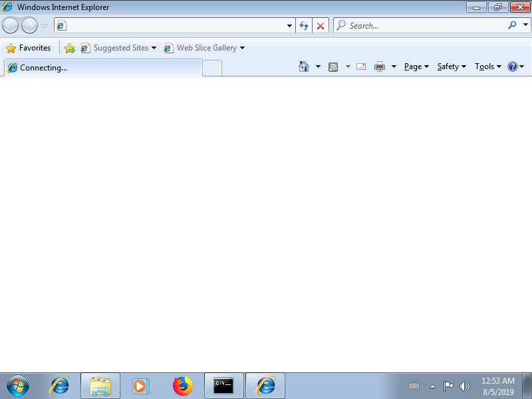Viewport: 532px width, 399px height.
Task: Click the Home page icon
Action: pyautogui.click(x=304, y=66)
